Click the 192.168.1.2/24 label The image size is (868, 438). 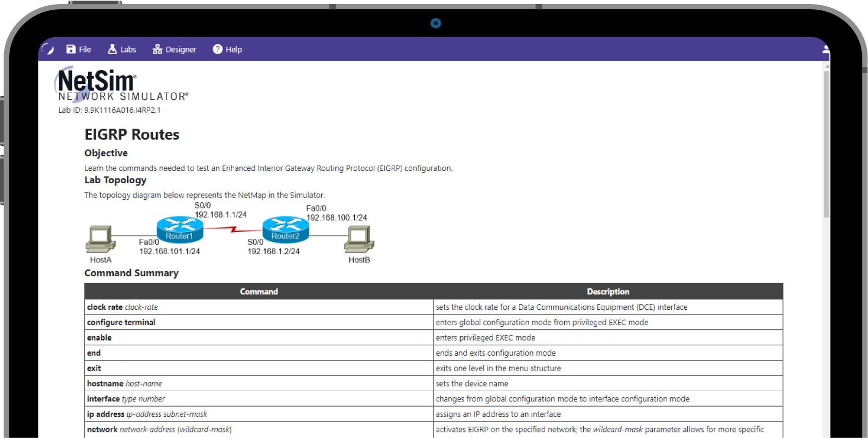pos(273,251)
